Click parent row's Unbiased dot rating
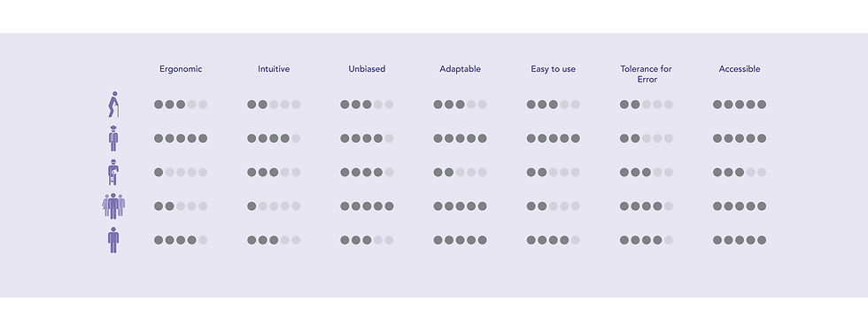This screenshot has width=868, height=333. coord(367,172)
